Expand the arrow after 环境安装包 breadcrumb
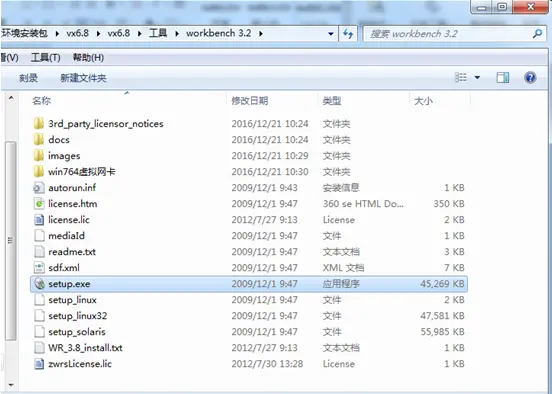This screenshot has width=552, height=394. 57,34
